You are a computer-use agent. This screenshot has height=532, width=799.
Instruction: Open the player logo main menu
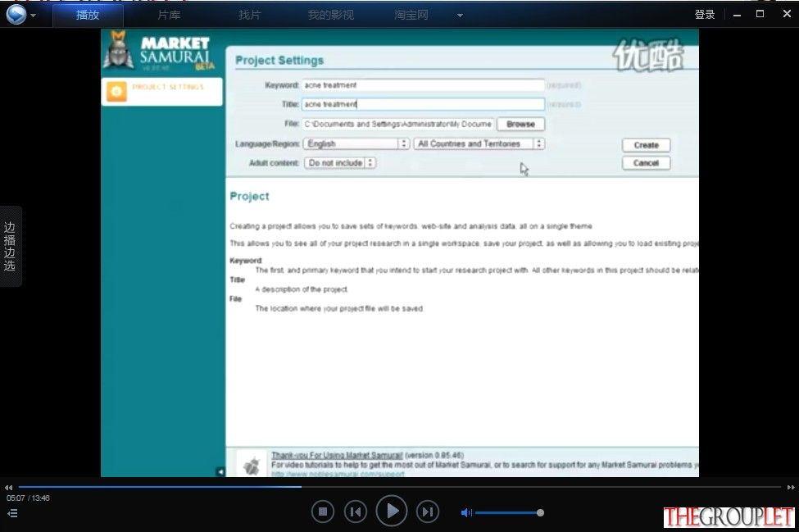click(x=16, y=14)
